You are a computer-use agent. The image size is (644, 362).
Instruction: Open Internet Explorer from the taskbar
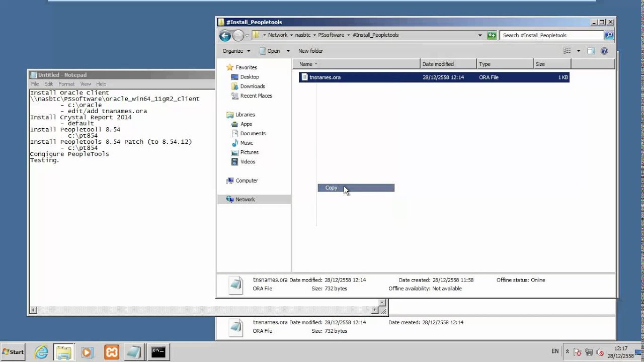pos(41,352)
